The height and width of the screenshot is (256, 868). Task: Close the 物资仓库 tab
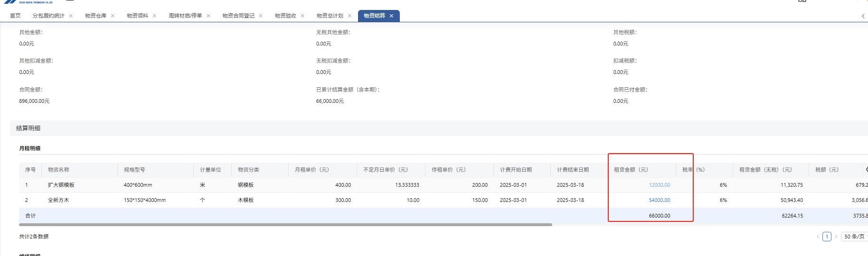(x=113, y=16)
